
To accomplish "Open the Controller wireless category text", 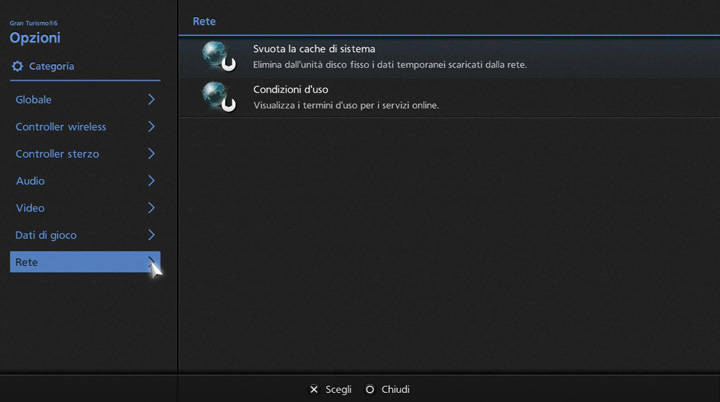I will pyautogui.click(x=61, y=127).
